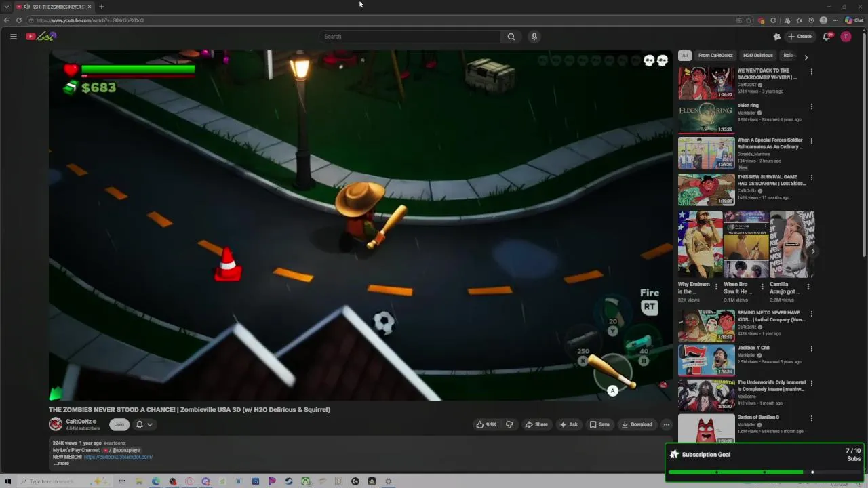The image size is (868, 488).
Task: Open browser settings and more ellipsis
Action: [x=835, y=20]
